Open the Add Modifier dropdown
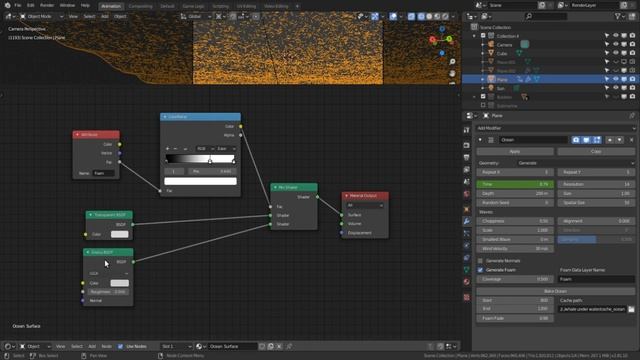Viewport: 640px width, 360px height. (555, 128)
